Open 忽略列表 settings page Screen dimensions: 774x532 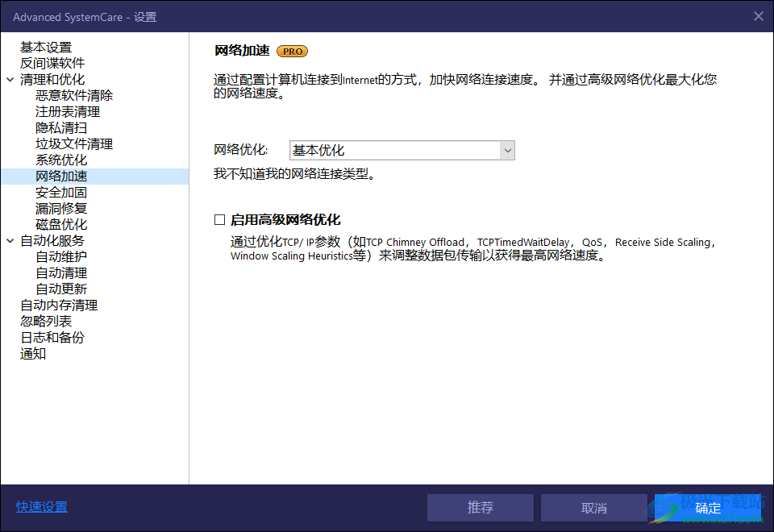(x=46, y=322)
